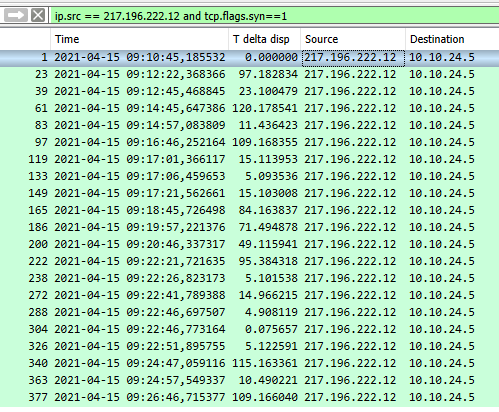
Task: Click delta value 97.182834
Action: point(268,74)
